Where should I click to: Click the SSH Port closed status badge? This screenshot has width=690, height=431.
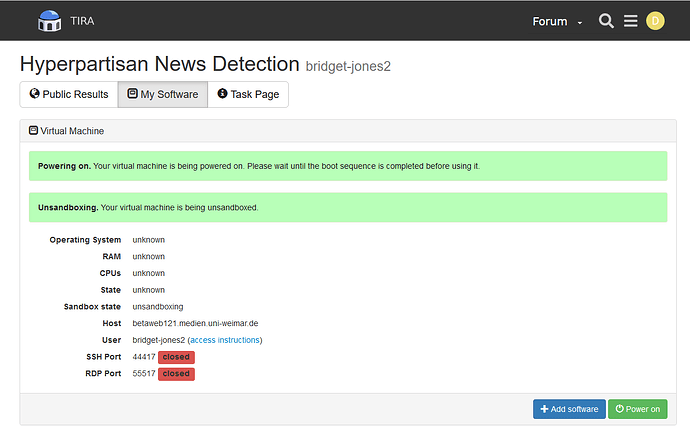click(x=176, y=357)
